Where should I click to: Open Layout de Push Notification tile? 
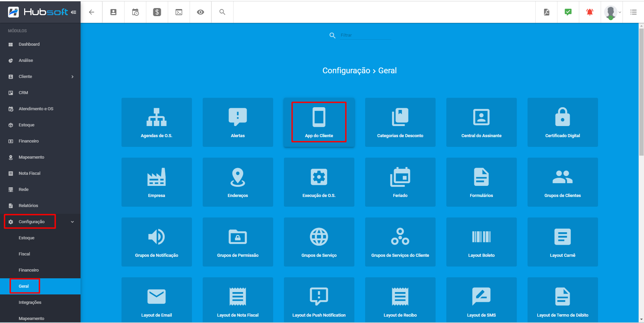319,300
